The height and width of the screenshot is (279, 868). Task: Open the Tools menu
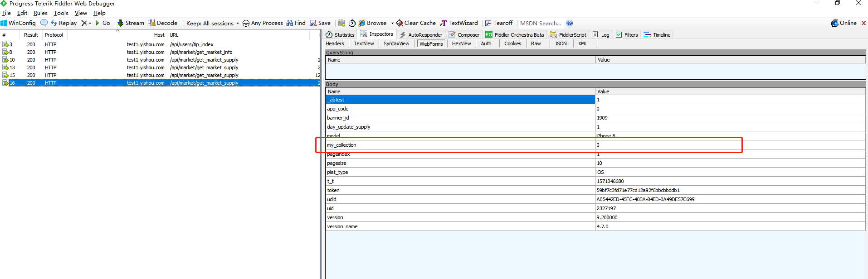click(x=61, y=13)
